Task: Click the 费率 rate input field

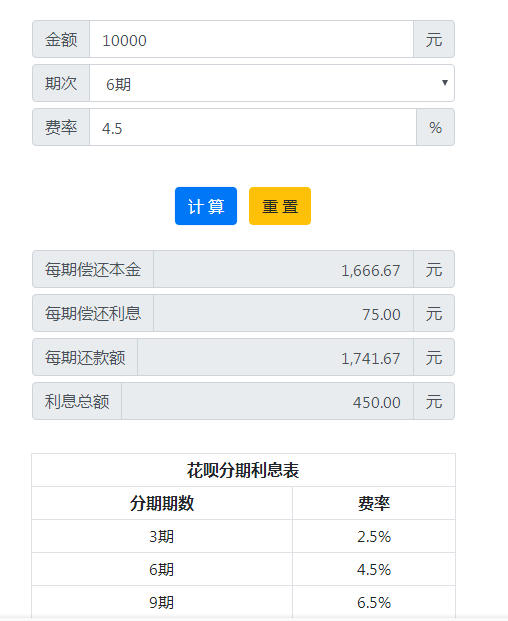Action: point(253,127)
